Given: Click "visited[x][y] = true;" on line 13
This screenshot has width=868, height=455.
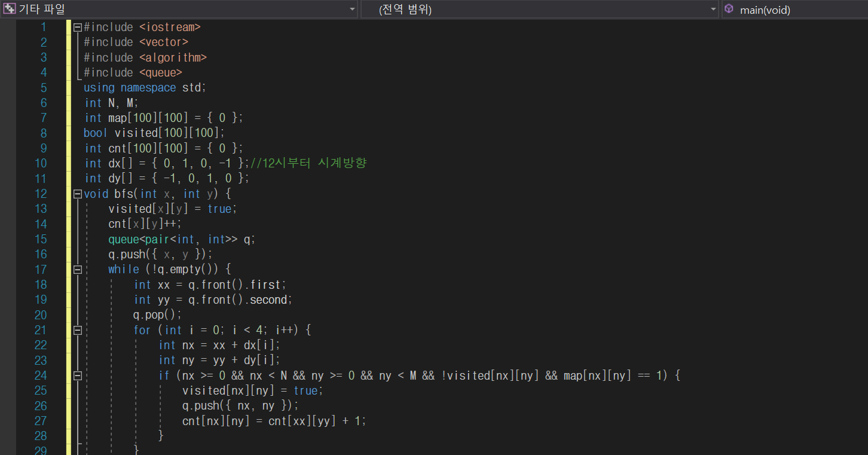Looking at the screenshot, I should 173,209.
